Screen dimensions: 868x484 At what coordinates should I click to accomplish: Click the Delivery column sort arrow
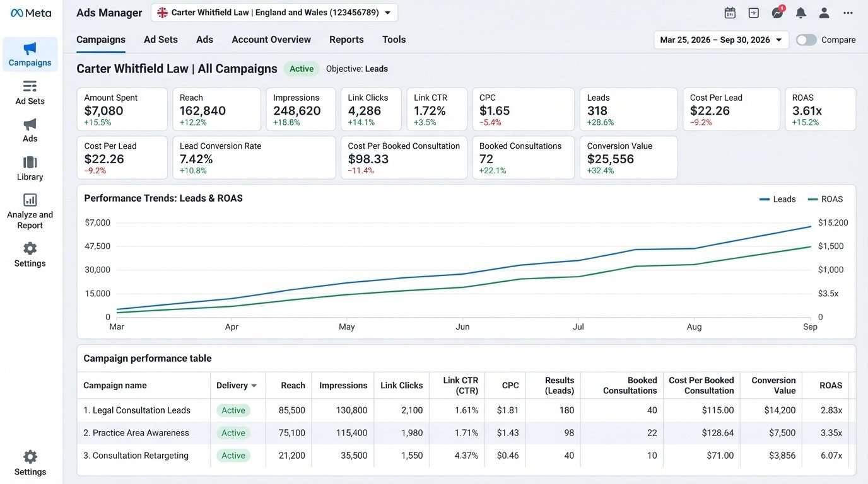[254, 386]
